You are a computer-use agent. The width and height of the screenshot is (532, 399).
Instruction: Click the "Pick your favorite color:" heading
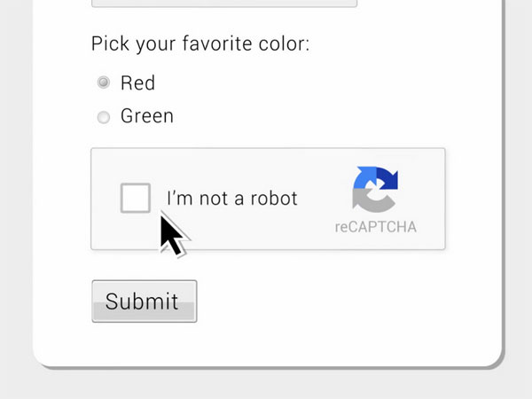click(200, 44)
